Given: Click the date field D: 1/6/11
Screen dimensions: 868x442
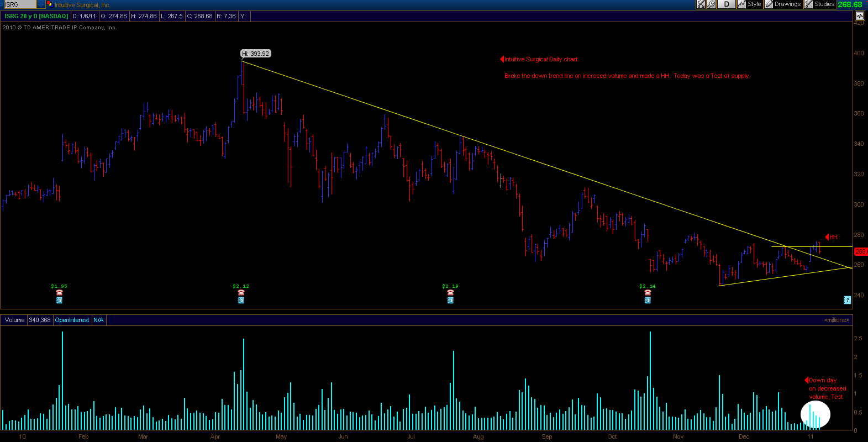Looking at the screenshot, I should 85,16.
